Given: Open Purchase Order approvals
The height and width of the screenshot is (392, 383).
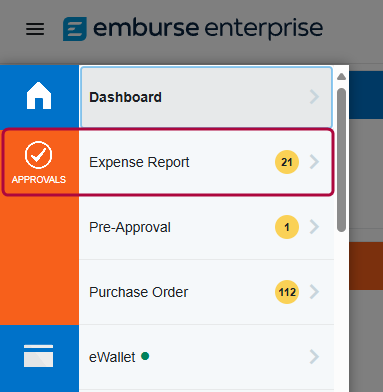Looking at the screenshot, I should coord(206,292).
